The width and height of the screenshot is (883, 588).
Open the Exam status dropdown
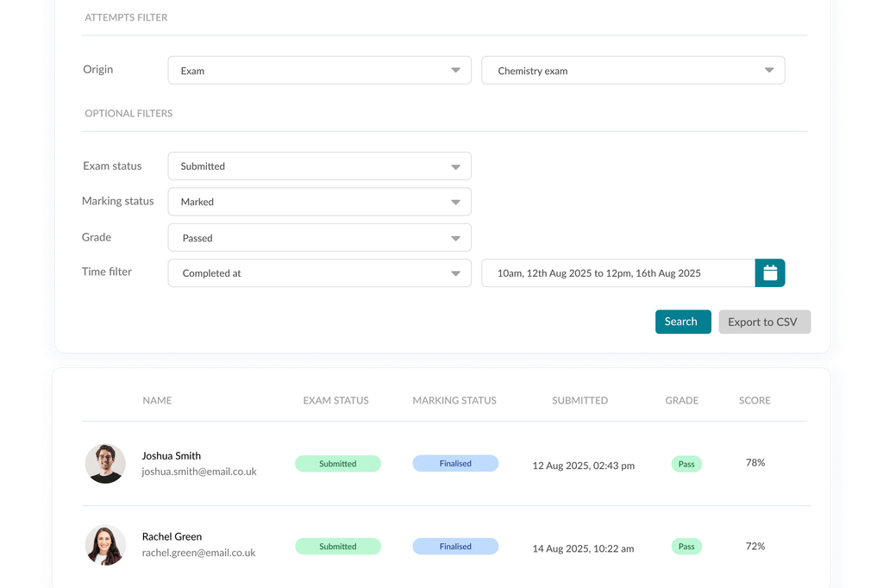319,166
